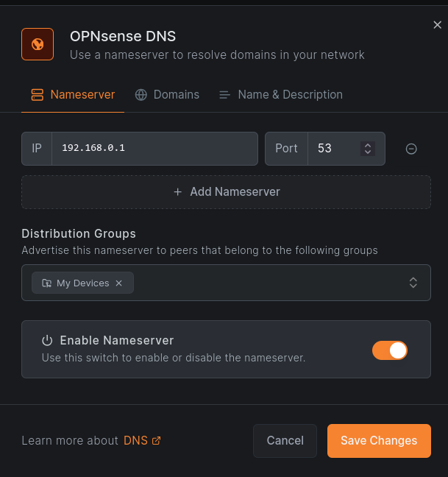Select the Nameserver tab
448x477 pixels.
[x=73, y=95]
